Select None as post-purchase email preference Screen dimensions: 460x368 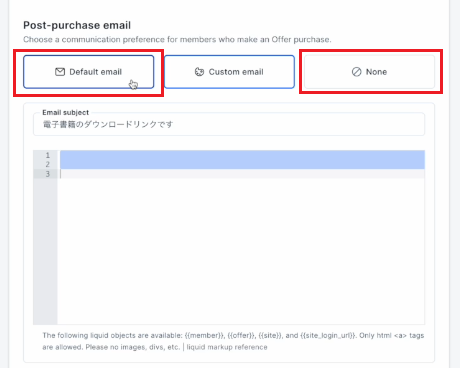[370, 72]
